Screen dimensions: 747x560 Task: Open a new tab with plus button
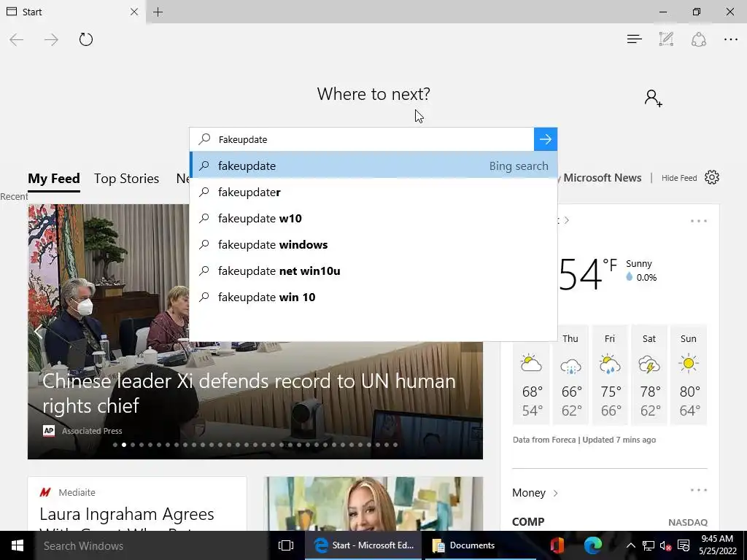(158, 12)
